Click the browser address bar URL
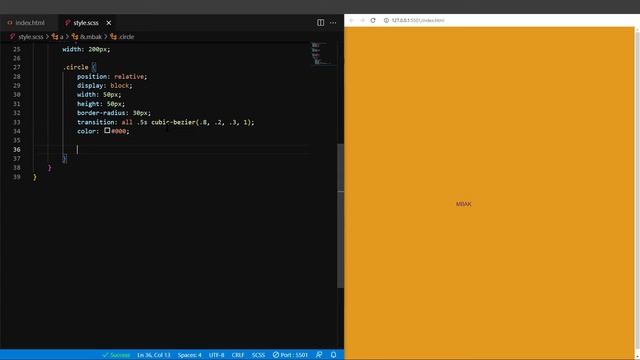This screenshot has width=640, height=360. pyautogui.click(x=418, y=20)
